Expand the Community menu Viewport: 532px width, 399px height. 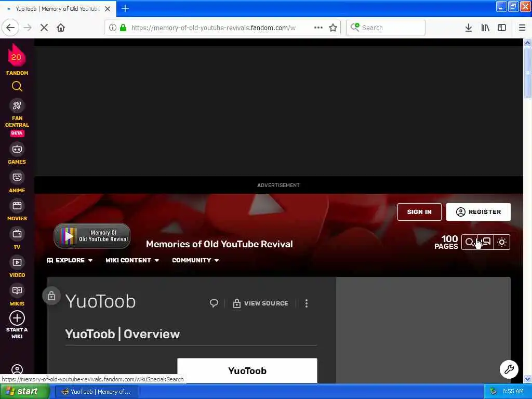pyautogui.click(x=195, y=260)
